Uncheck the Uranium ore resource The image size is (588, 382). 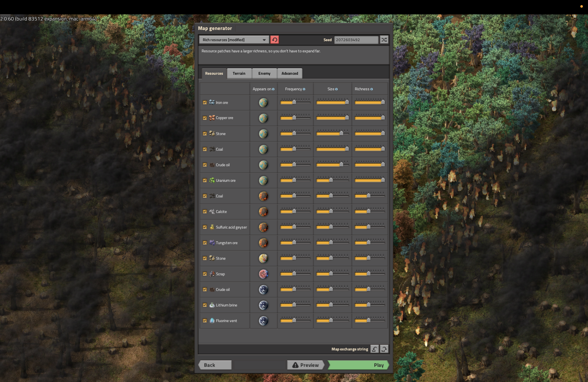(x=205, y=180)
